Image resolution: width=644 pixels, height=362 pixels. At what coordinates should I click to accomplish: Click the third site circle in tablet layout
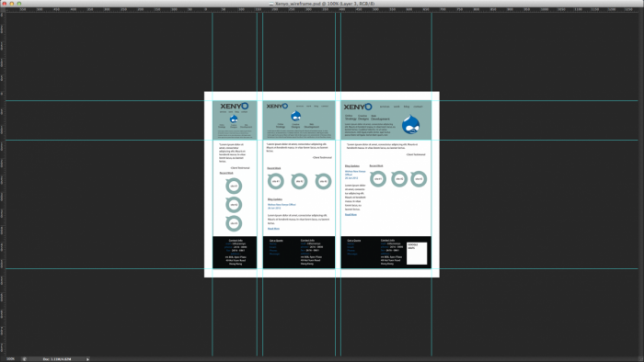(323, 181)
